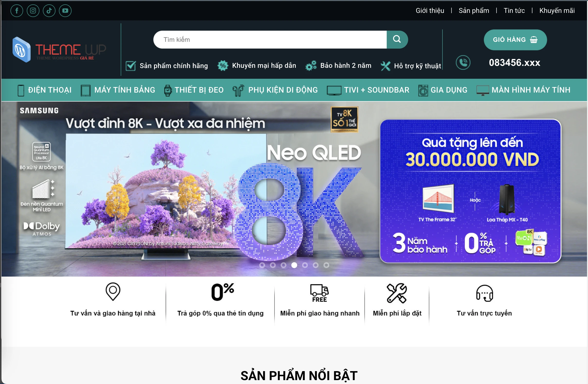Open the Facebook social icon
This screenshot has height=384, width=588.
17,11
